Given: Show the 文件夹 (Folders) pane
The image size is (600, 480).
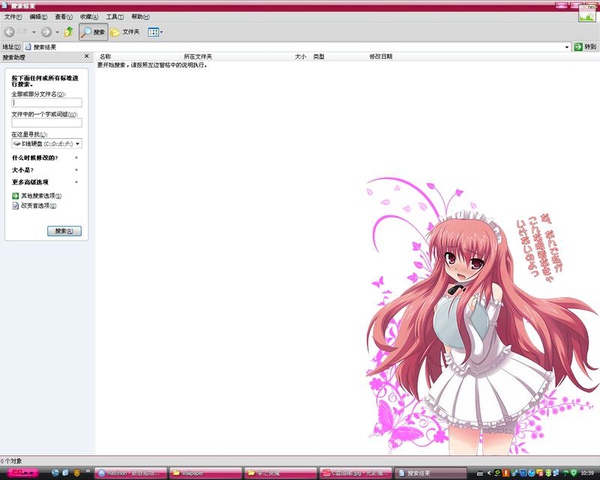Looking at the screenshot, I should click(x=125, y=32).
